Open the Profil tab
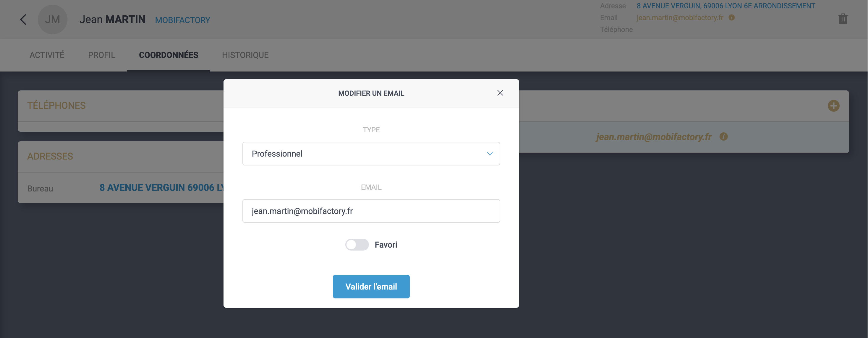The height and width of the screenshot is (338, 868). 101,55
